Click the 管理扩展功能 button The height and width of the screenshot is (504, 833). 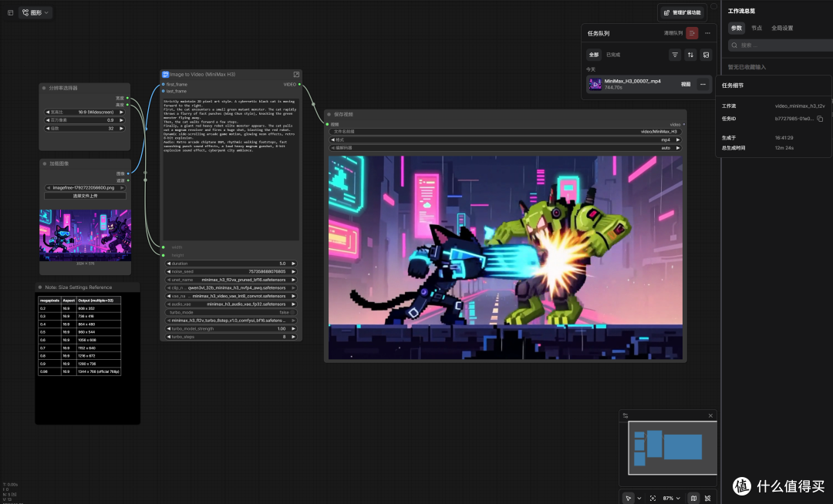click(683, 13)
